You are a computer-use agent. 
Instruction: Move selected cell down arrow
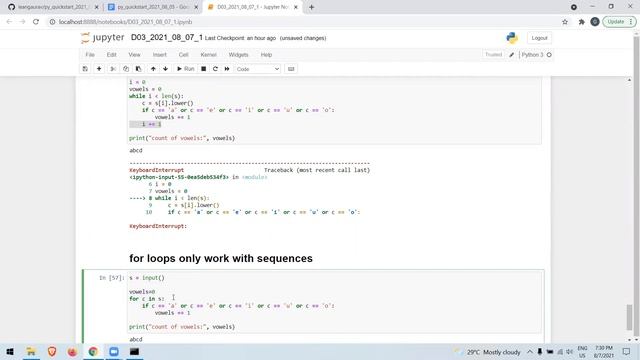(x=165, y=69)
